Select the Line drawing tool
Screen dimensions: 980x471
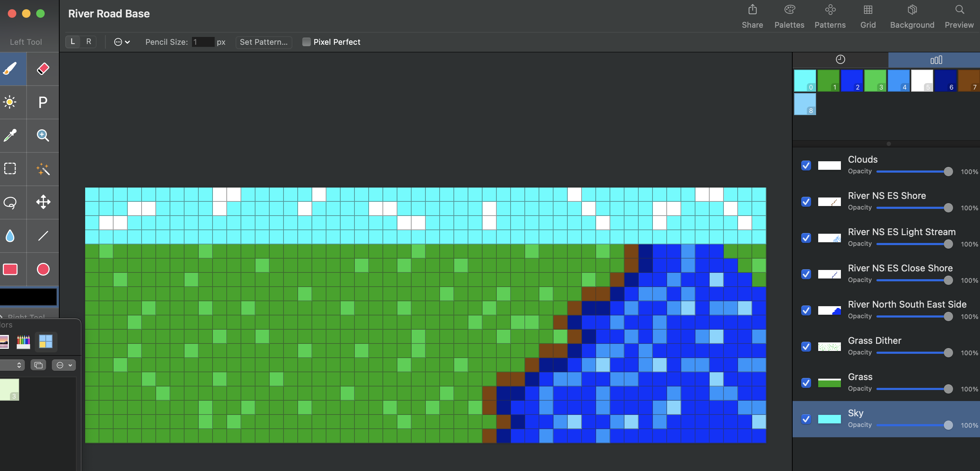click(43, 236)
